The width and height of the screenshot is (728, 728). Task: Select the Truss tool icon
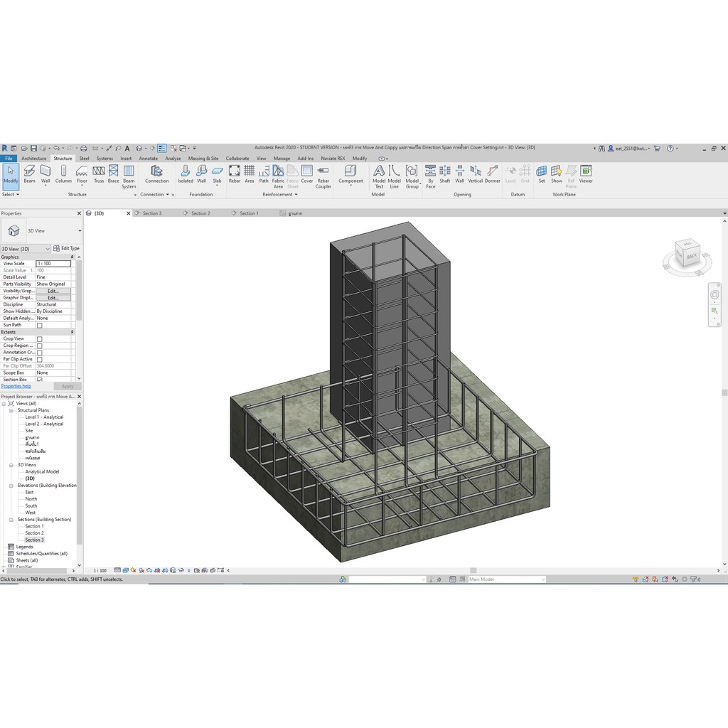99,174
